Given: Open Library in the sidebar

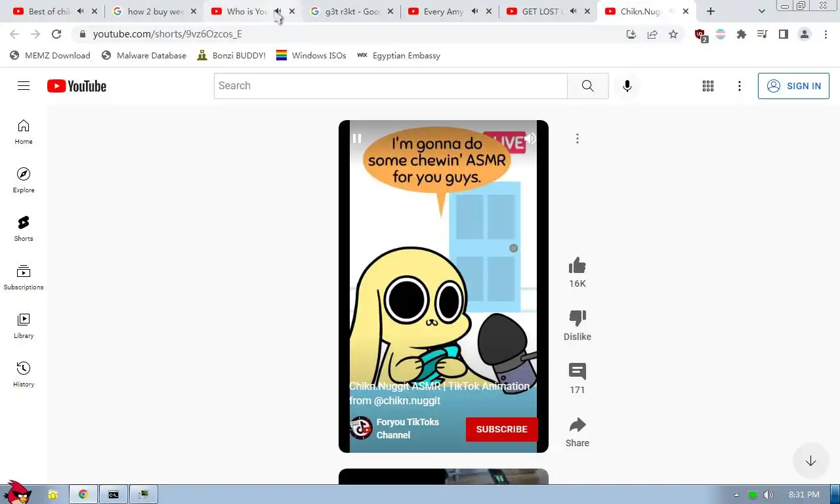Looking at the screenshot, I should tap(24, 326).
